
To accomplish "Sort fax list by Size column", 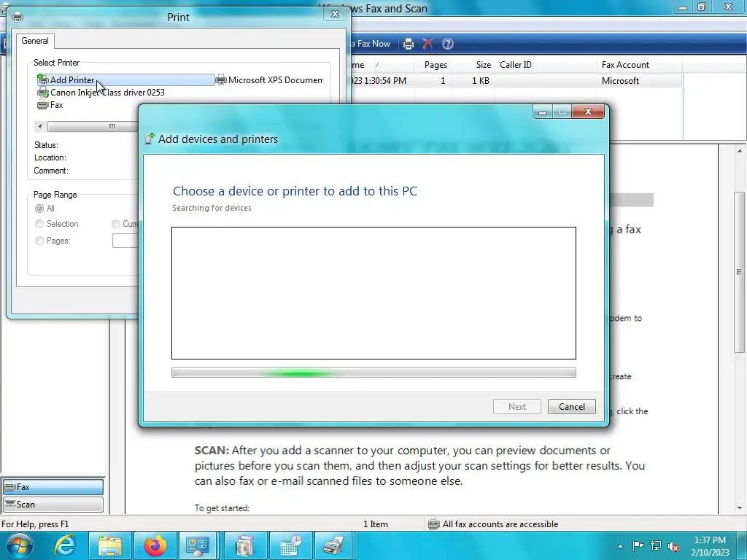I will pos(473,65).
